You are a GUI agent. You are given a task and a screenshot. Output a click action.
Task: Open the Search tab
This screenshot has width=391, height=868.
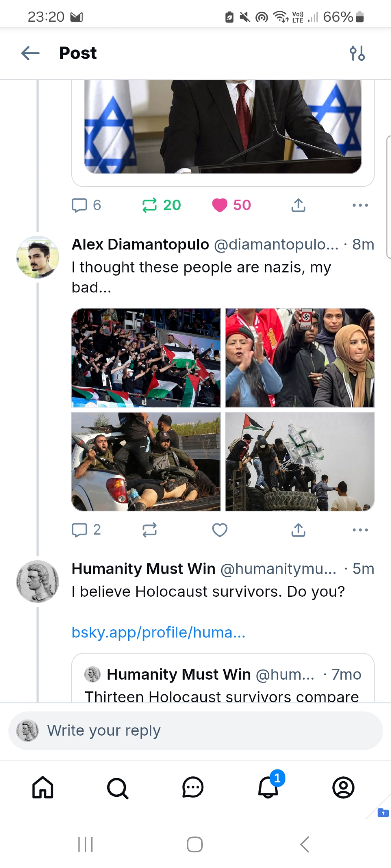(118, 788)
